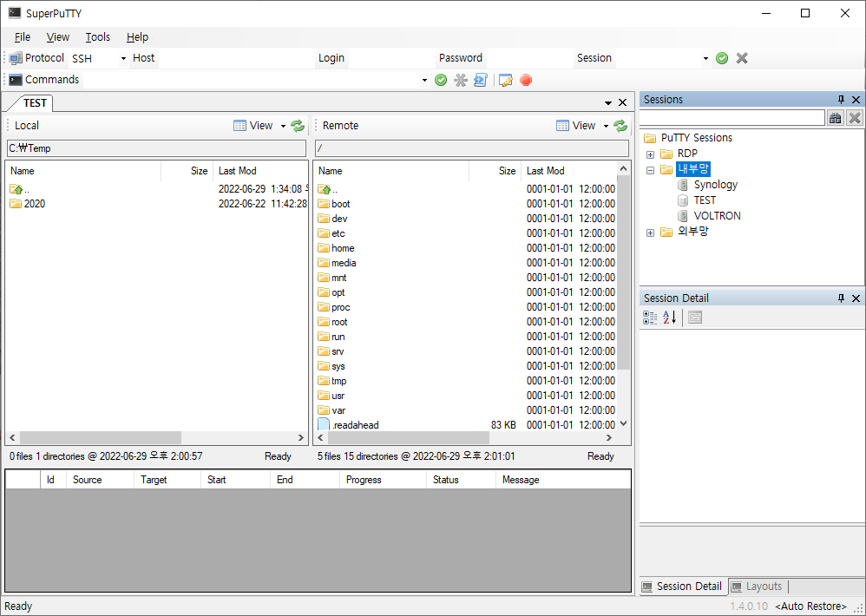Click the binoculars search icon in Sessions
The height and width of the screenshot is (616, 866).
pyautogui.click(x=835, y=118)
